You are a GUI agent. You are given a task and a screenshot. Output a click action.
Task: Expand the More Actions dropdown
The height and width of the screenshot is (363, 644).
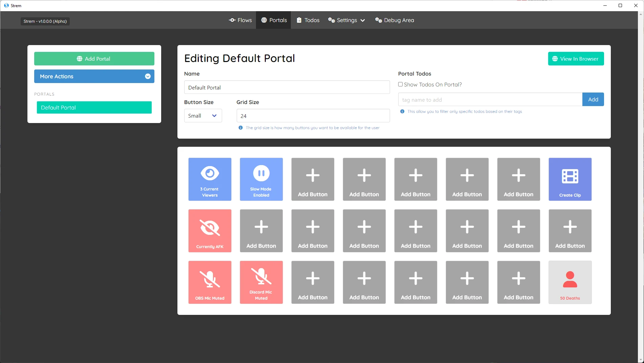(94, 76)
